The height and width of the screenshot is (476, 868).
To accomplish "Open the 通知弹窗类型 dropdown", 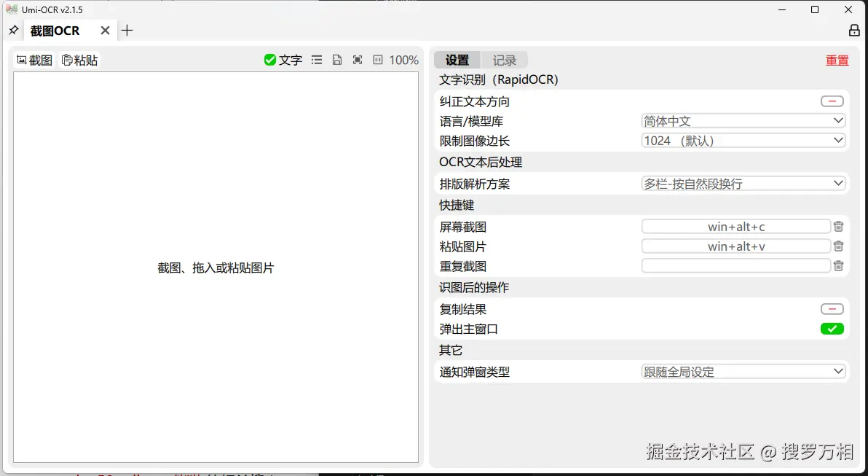I will (x=743, y=371).
